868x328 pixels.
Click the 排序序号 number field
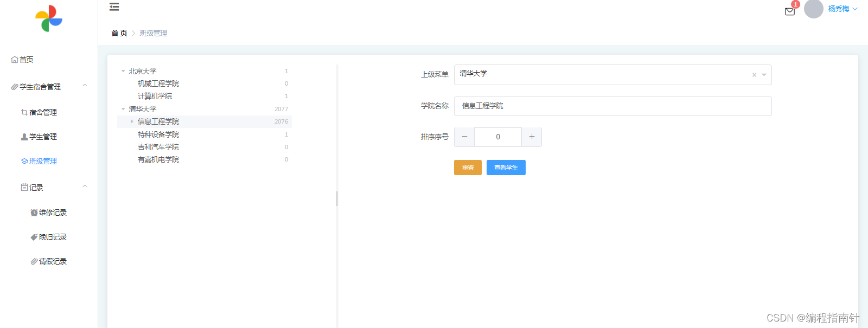498,137
